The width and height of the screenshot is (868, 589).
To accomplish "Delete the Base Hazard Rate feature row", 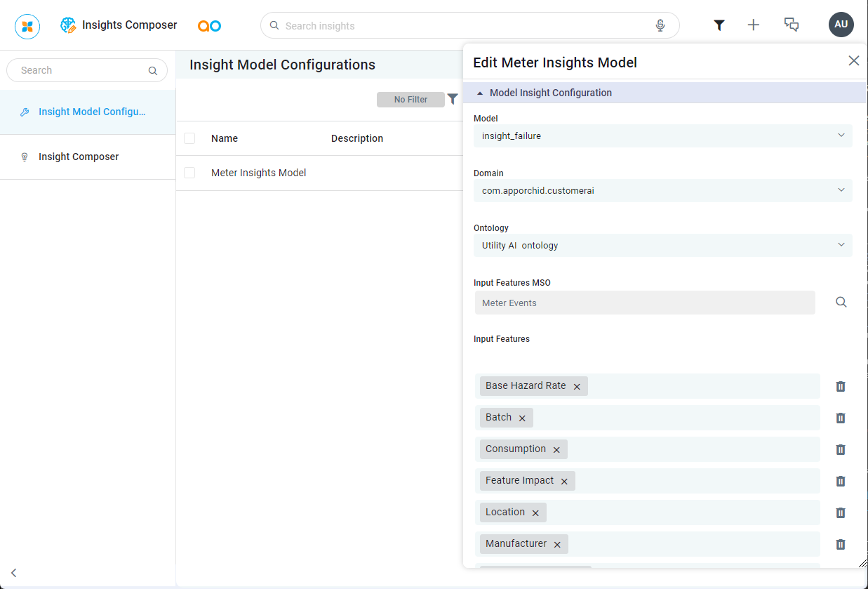I will (x=840, y=386).
